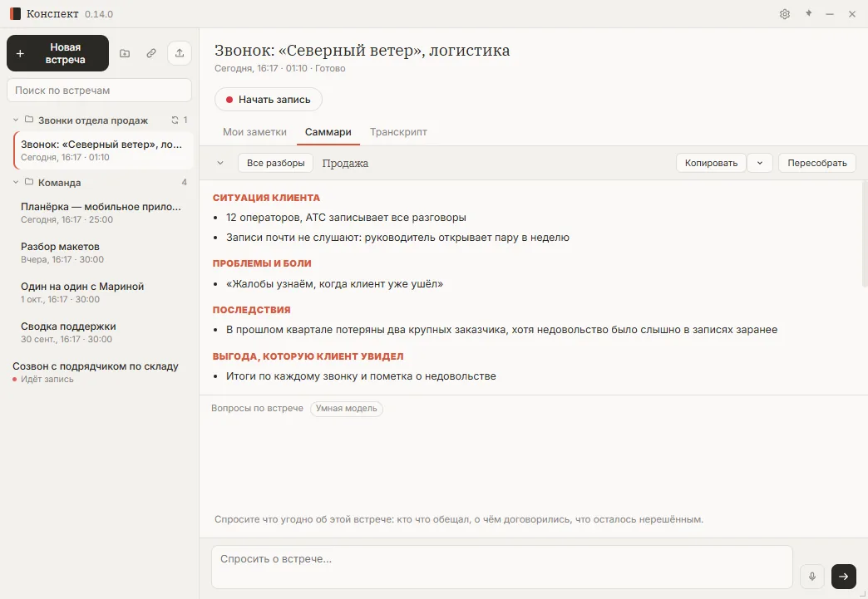
Task: Select the «Сводка поддержки» meeting
Action: (x=104, y=332)
